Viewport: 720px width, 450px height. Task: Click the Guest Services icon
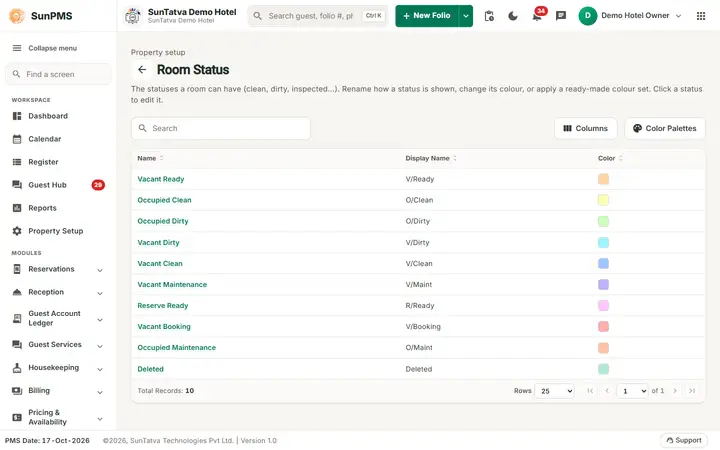click(17, 345)
